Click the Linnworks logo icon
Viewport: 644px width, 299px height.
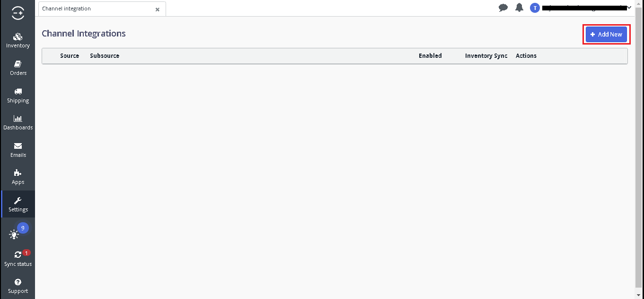pos(18,13)
